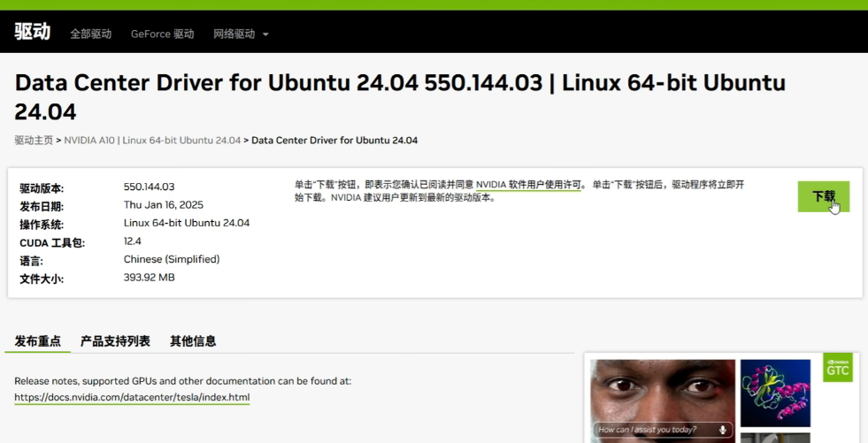The height and width of the screenshot is (443, 868).
Task: Click the 操作系统: label
Action: click(x=42, y=225)
